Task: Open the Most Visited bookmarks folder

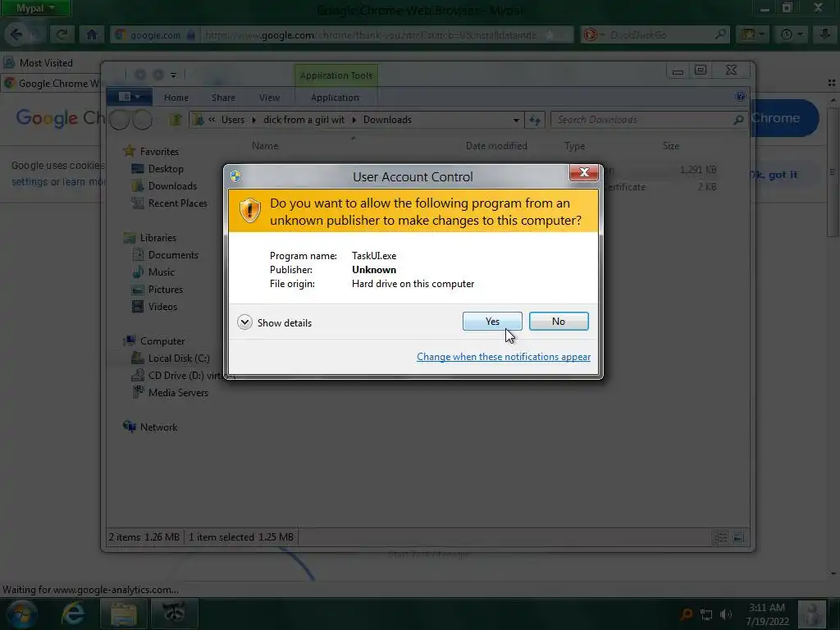Action: [39, 62]
